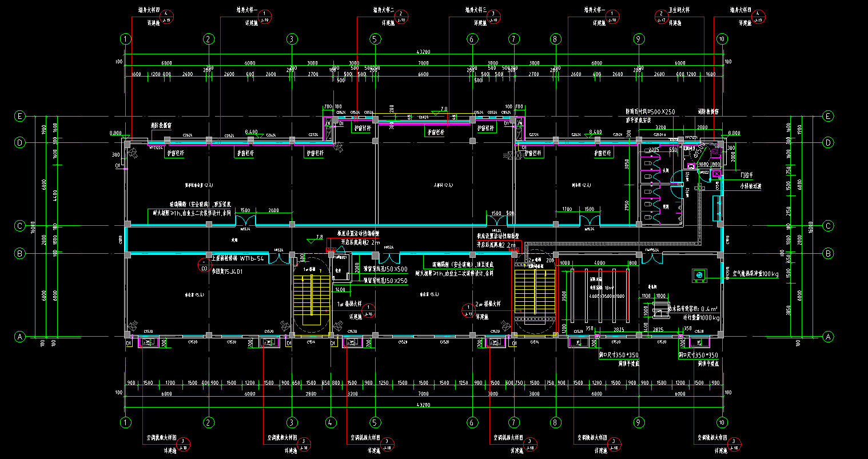Click the top axis bubble numbered 5
Image resolution: width=868 pixels, height=459 pixels.
(x=375, y=39)
